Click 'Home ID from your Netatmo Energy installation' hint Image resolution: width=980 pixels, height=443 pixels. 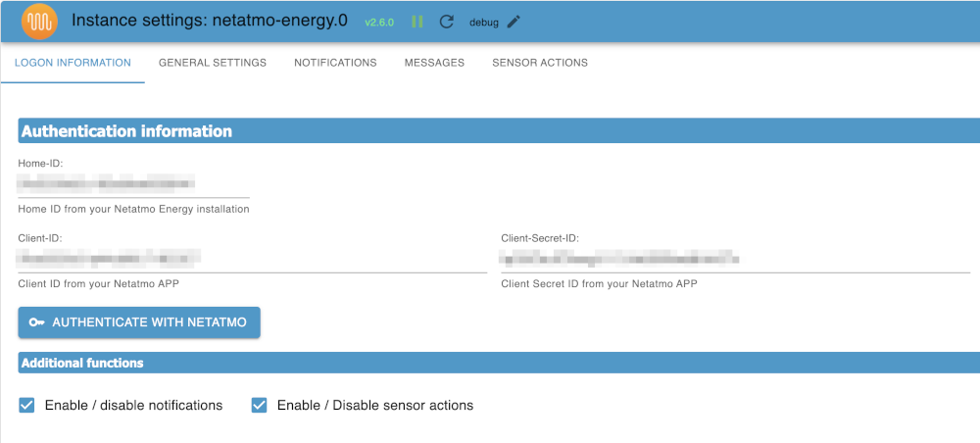tap(133, 210)
